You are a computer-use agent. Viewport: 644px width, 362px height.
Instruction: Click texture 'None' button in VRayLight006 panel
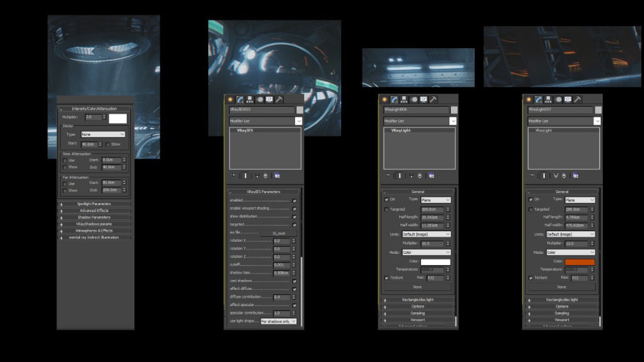[418, 287]
